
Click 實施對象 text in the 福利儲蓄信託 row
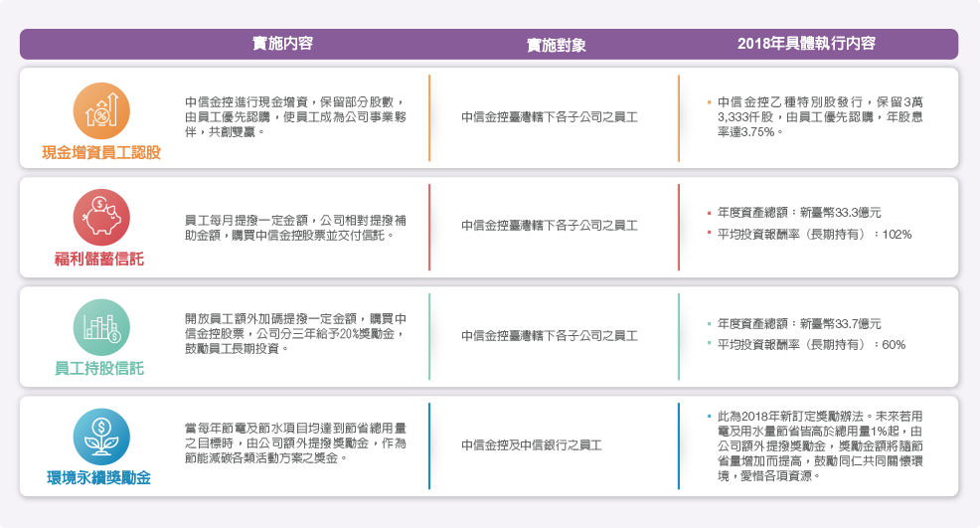click(550, 225)
